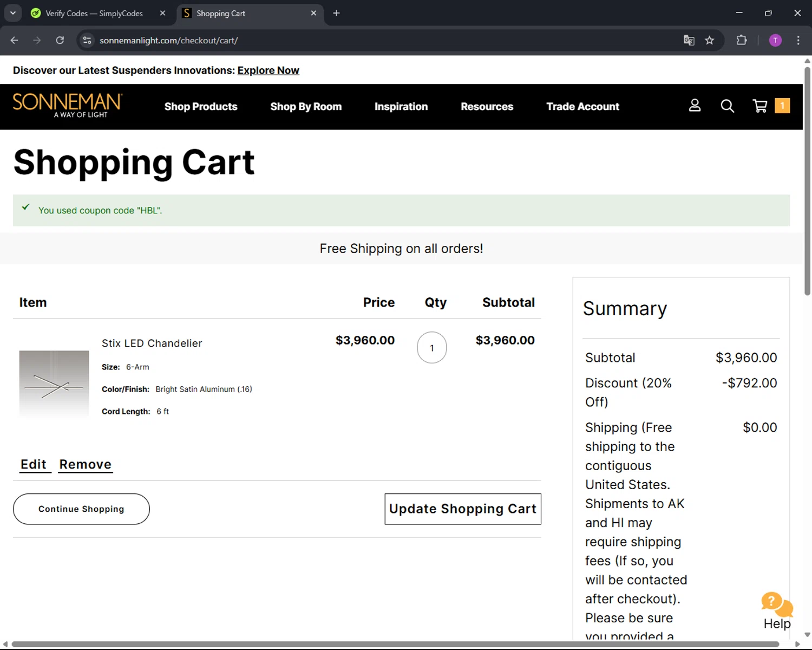Screen dimensions: 812x650
Task: Remove the Stix LED Chandelier item
Action: [x=86, y=465]
